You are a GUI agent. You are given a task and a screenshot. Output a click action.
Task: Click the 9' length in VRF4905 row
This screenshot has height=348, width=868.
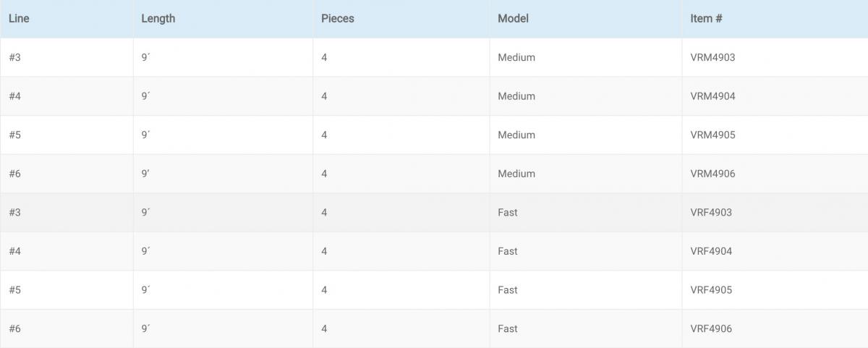pos(145,290)
